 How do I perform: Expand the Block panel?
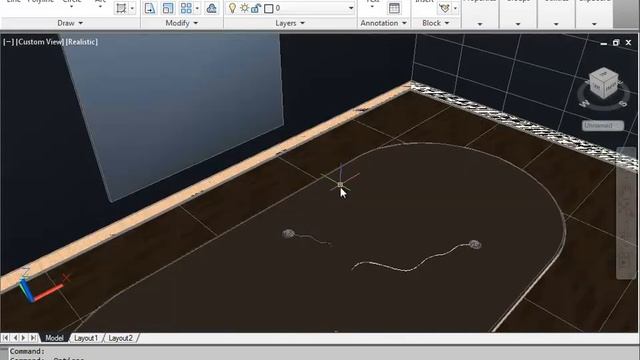coord(436,23)
